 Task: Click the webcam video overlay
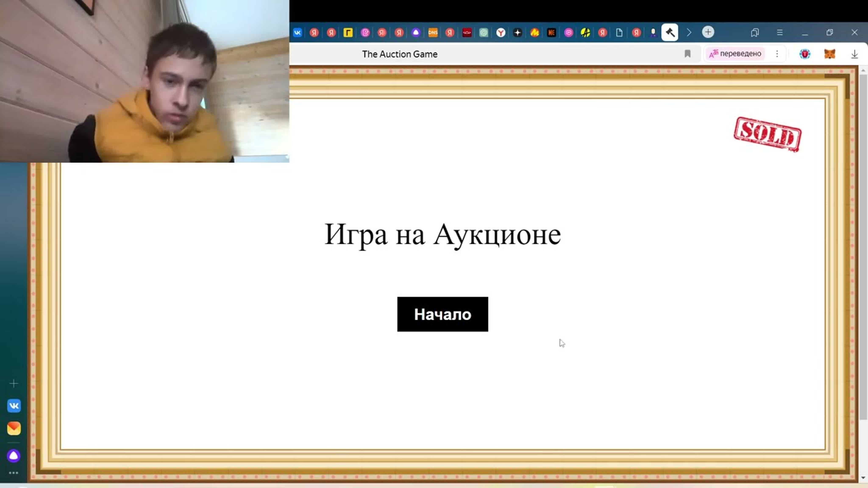point(145,81)
